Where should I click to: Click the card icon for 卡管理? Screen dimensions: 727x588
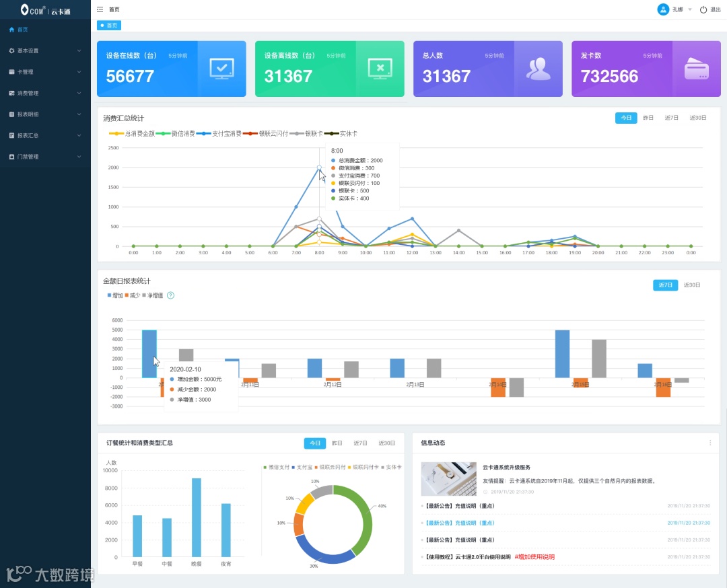(11, 72)
